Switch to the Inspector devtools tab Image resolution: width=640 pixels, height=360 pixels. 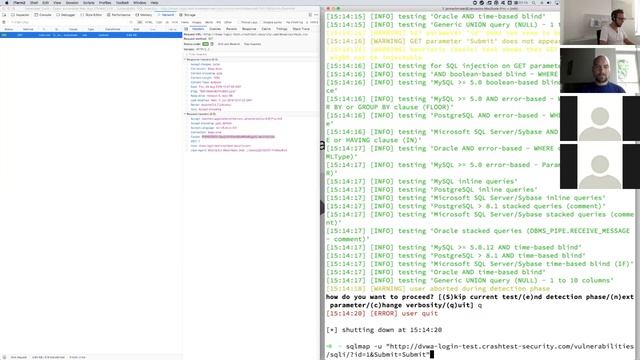coord(20,15)
